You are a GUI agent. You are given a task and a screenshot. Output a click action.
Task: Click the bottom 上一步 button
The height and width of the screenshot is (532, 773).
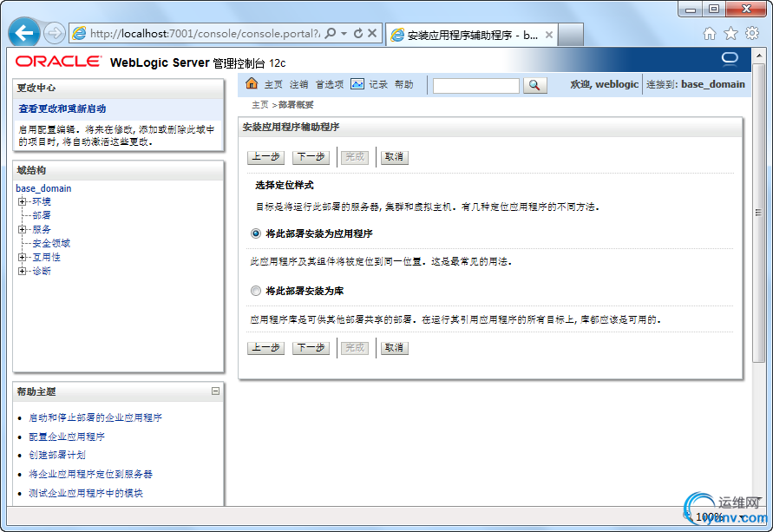(265, 348)
